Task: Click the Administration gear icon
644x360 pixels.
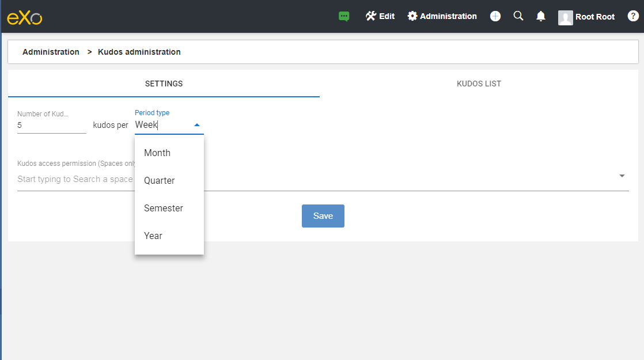Action: (412, 16)
